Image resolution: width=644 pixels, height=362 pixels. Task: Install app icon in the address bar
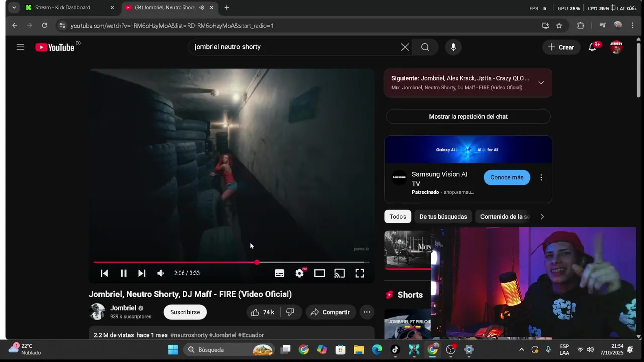pyautogui.click(x=546, y=25)
